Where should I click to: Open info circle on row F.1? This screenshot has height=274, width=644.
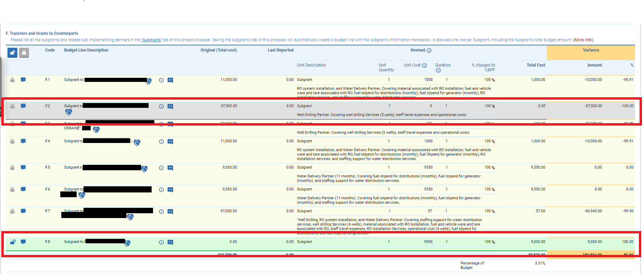click(162, 80)
